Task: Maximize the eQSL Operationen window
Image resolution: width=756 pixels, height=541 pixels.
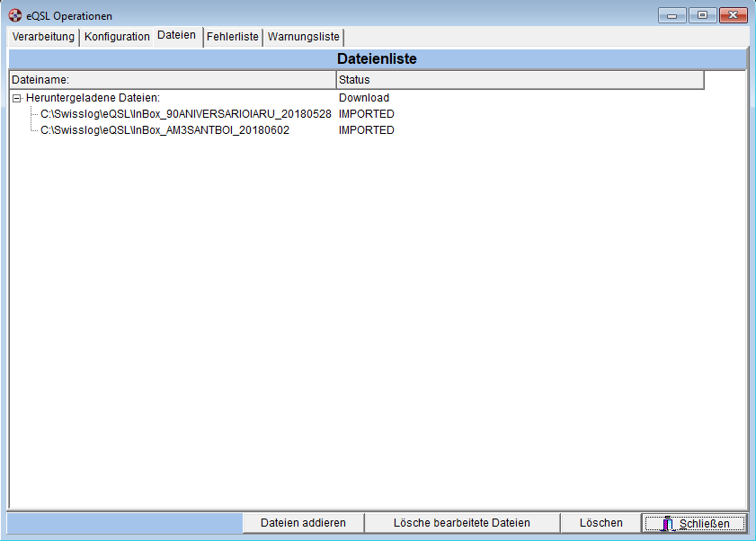Action: click(702, 15)
